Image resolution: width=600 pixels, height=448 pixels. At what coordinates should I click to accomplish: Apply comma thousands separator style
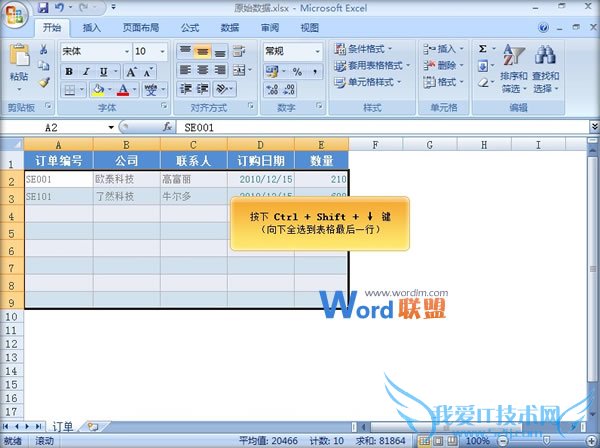tap(315, 72)
